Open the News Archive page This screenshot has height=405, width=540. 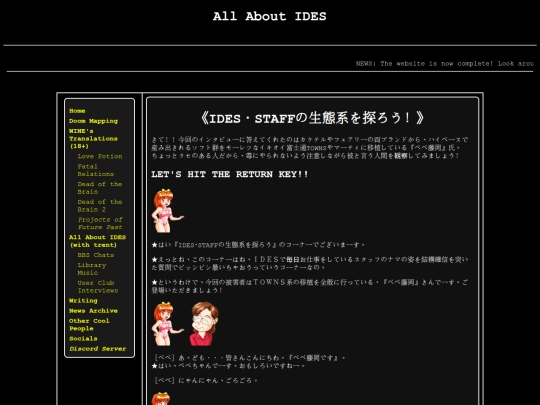point(93,311)
